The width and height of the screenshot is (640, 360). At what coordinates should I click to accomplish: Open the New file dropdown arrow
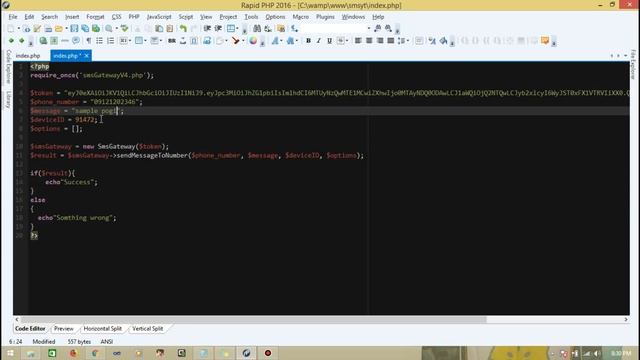click(x=18, y=29)
